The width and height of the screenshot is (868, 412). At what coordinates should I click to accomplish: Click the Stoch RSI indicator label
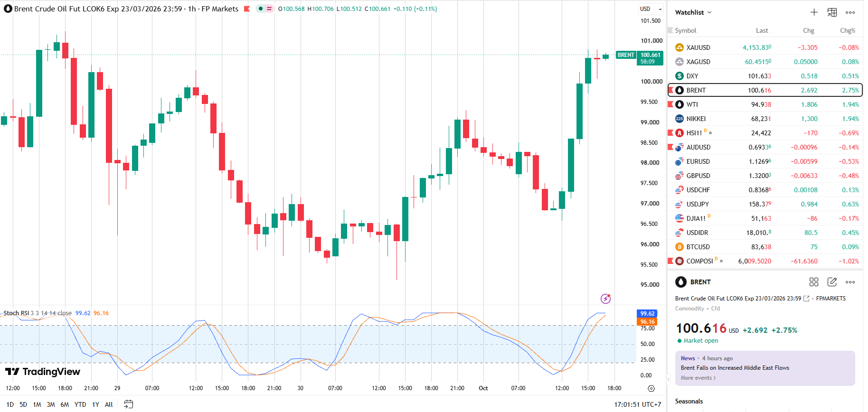[16, 313]
